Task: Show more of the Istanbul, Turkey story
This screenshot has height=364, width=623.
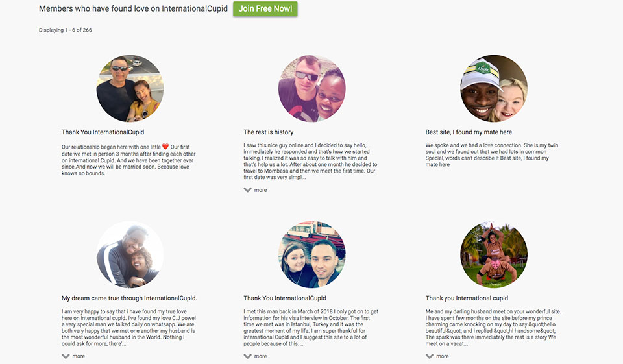Action: point(255,356)
